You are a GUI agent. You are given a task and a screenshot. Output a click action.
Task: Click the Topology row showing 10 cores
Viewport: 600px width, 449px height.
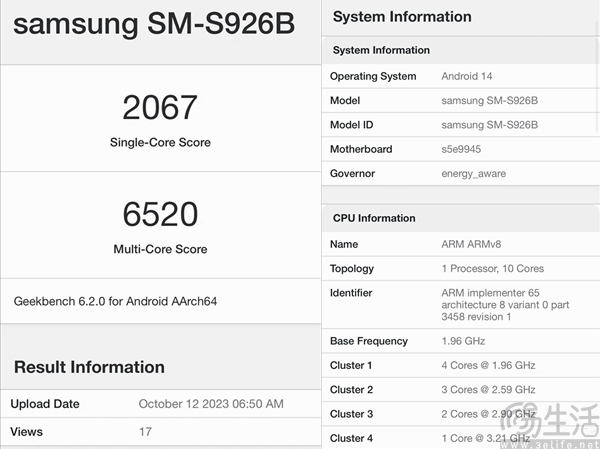click(x=460, y=268)
